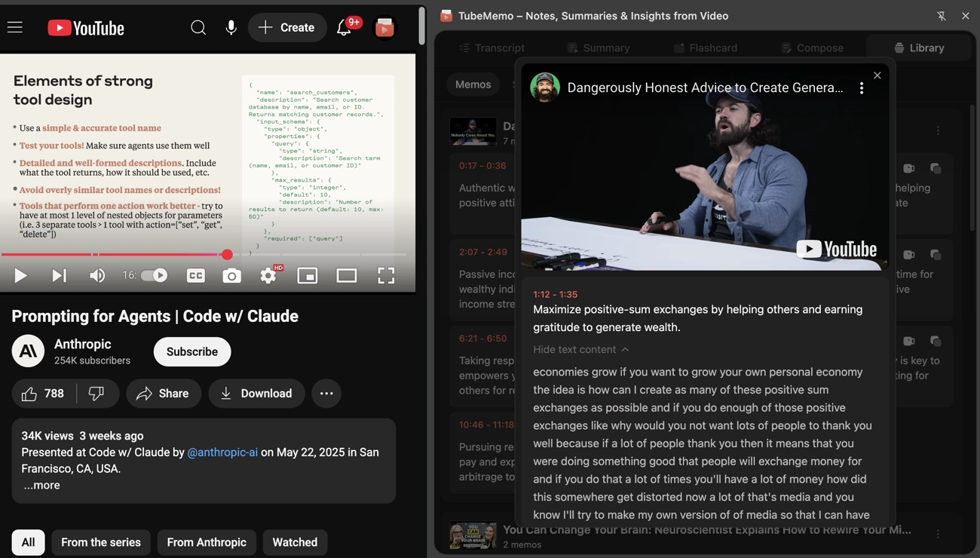980x558 pixels.
Task: Copy the 2:07 - 2:49 memo
Action: tap(936, 255)
